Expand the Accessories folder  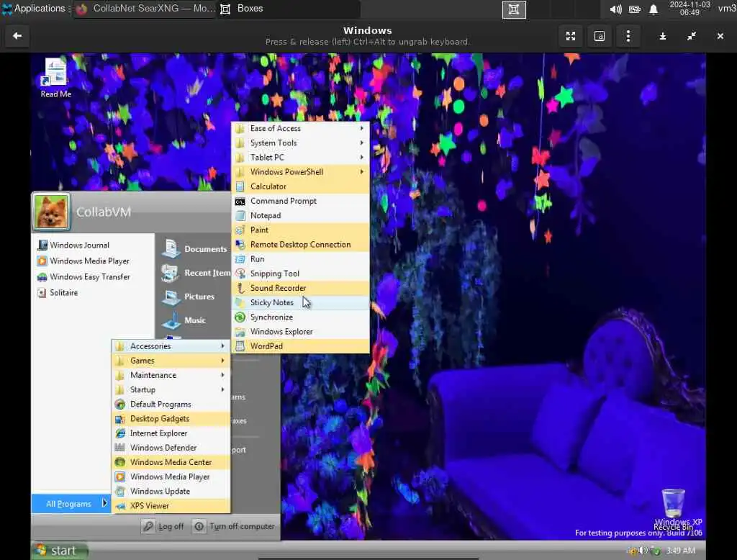(x=171, y=346)
